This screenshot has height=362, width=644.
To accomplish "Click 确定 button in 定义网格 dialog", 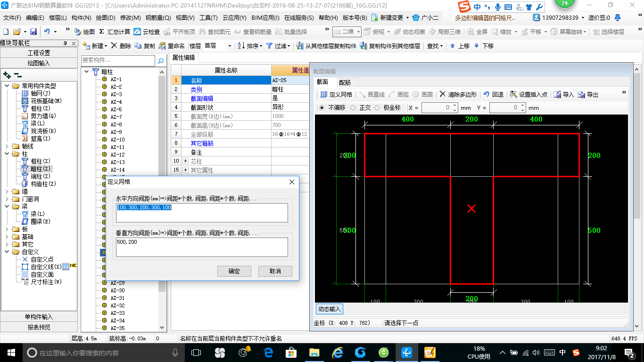I will [234, 271].
